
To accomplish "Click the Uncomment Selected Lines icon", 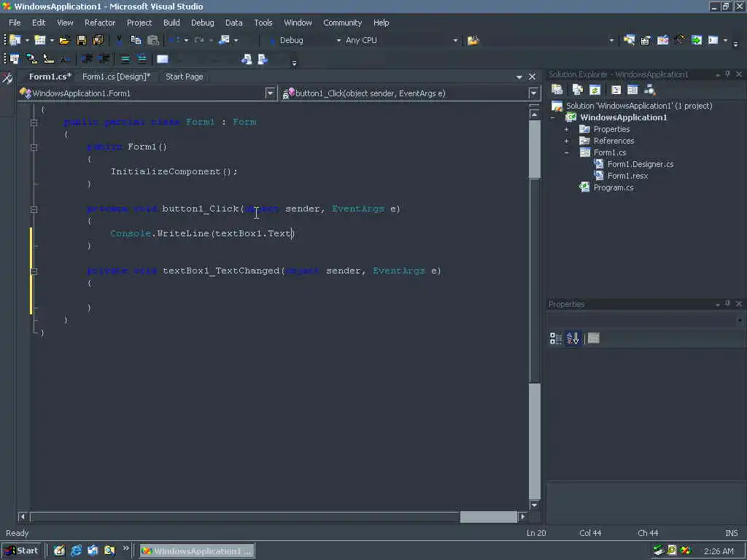I will [142, 59].
